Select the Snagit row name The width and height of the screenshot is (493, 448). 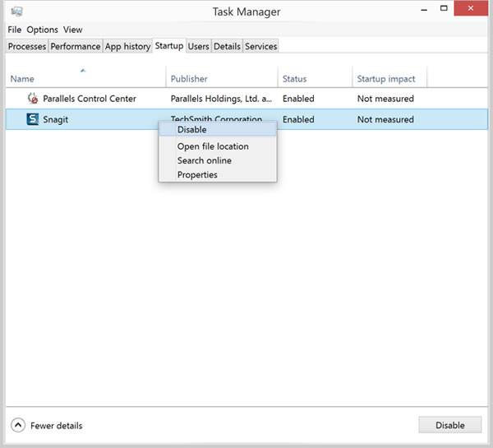[x=55, y=119]
